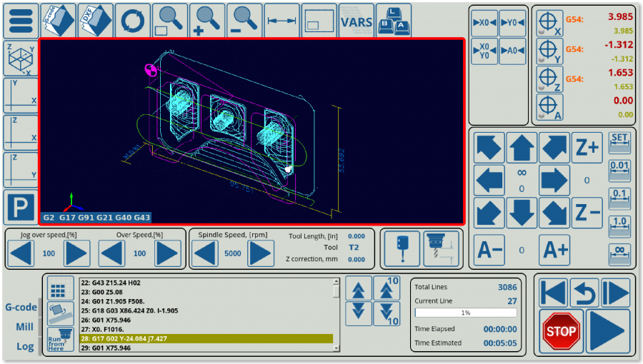Open the grid table icon beside G-code list
643x364 pixels.
click(60, 288)
